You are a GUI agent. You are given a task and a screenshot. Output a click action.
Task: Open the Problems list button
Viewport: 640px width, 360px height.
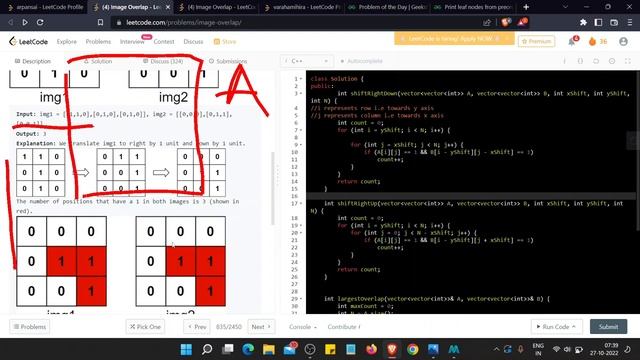(x=29, y=327)
